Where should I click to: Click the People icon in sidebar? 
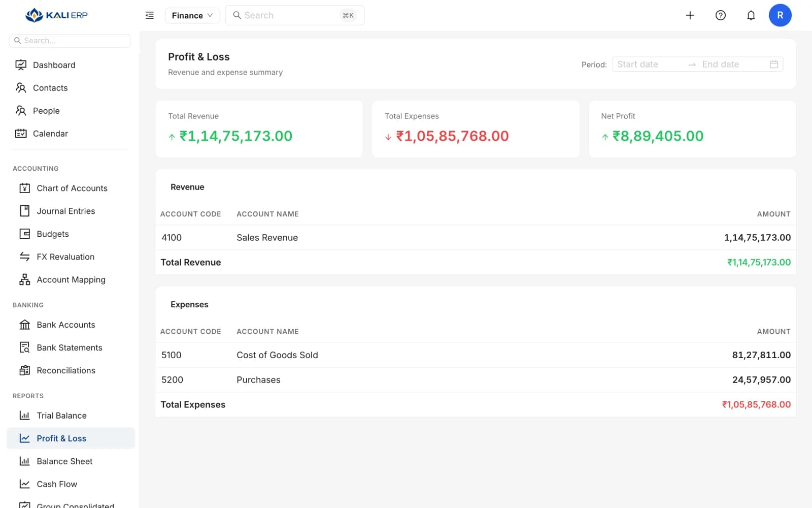click(x=21, y=111)
